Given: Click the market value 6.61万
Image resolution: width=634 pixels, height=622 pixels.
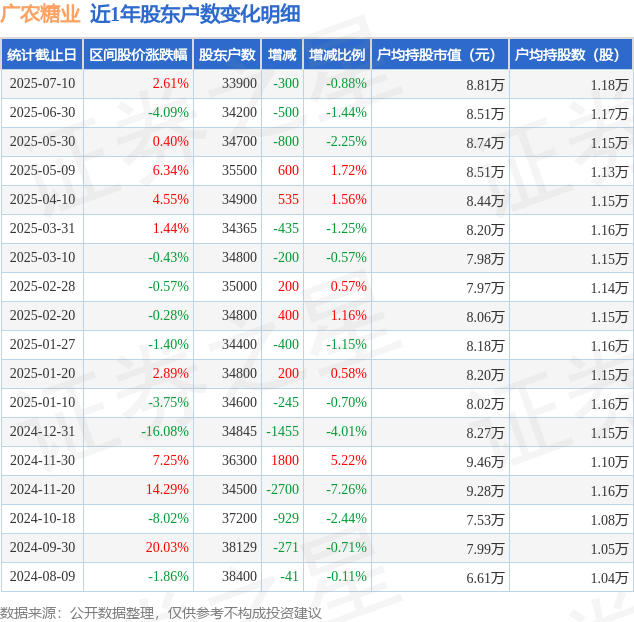Looking at the screenshot, I should pos(485,578).
